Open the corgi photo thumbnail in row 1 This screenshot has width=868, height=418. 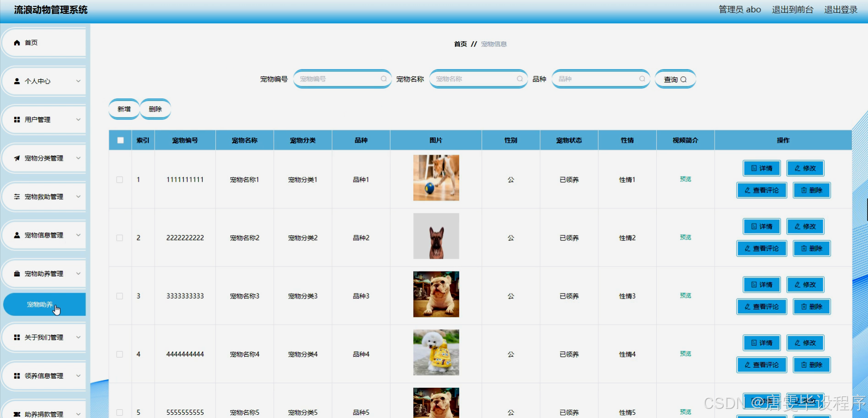[436, 178]
